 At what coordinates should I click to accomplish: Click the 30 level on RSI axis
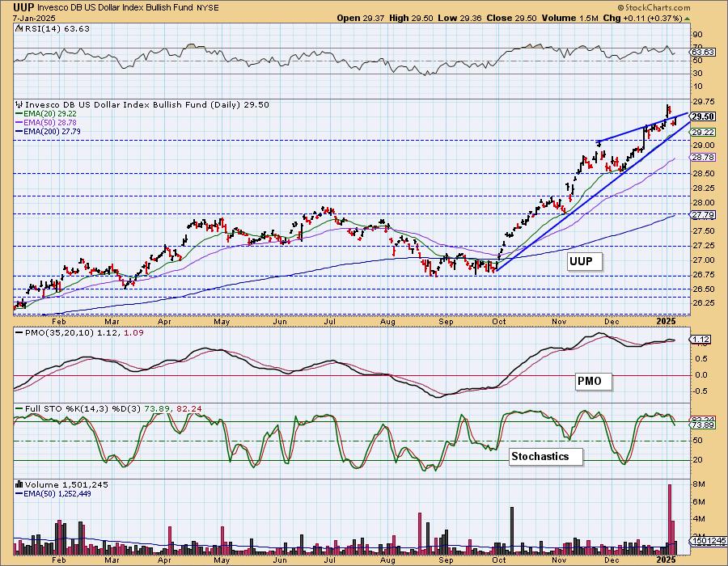point(697,74)
